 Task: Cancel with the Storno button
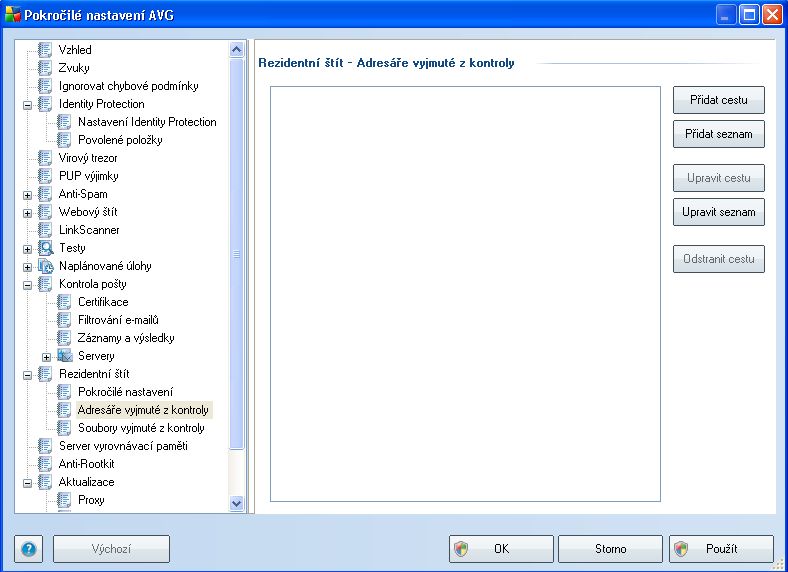click(x=611, y=549)
